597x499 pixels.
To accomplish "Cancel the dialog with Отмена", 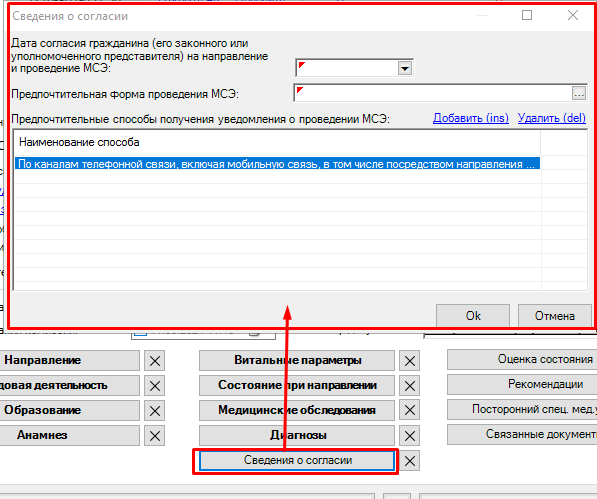I will pos(554,316).
